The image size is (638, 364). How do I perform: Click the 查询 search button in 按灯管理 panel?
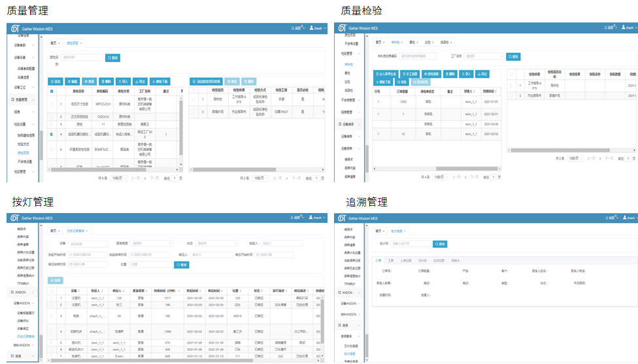pyautogui.click(x=181, y=265)
